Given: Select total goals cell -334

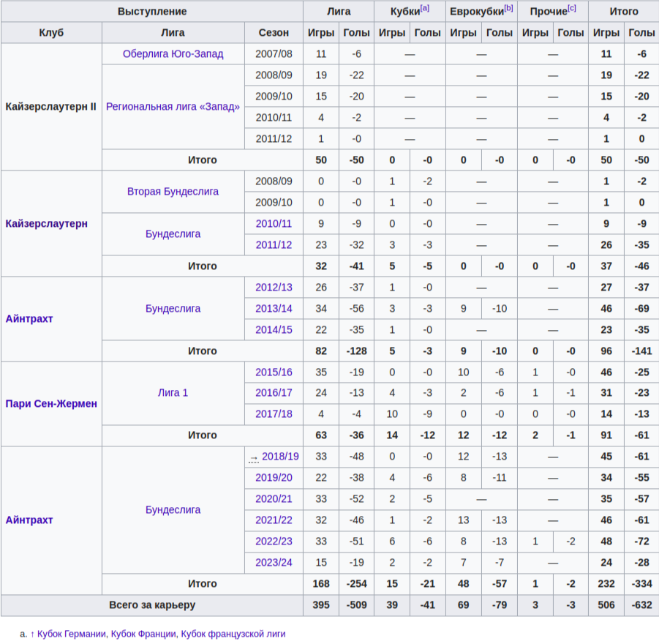Looking at the screenshot, I should [x=641, y=584].
